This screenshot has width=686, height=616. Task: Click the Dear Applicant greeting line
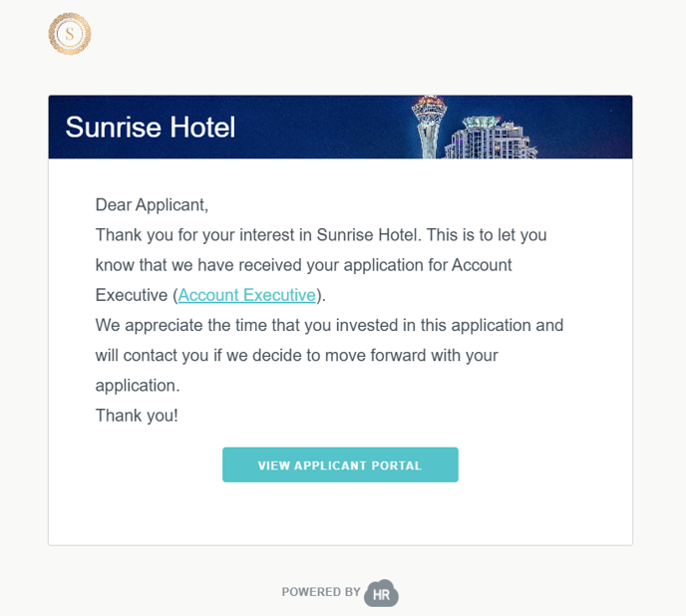tap(152, 205)
